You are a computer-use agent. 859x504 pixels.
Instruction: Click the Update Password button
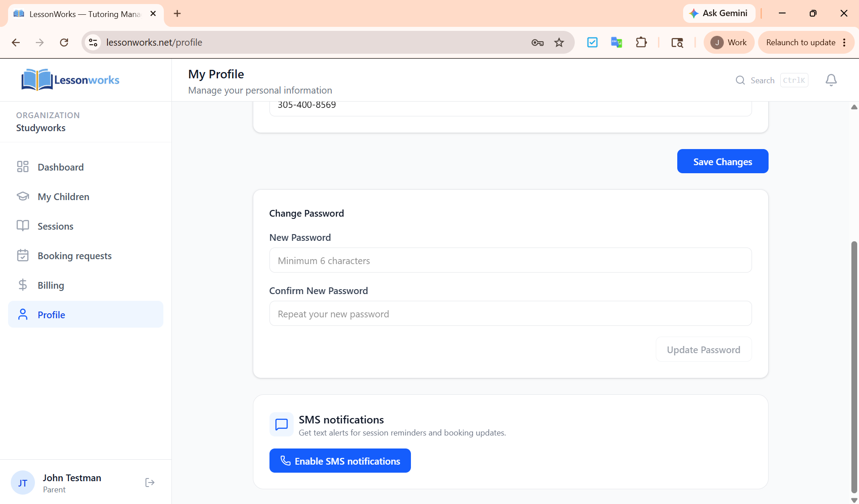(703, 350)
